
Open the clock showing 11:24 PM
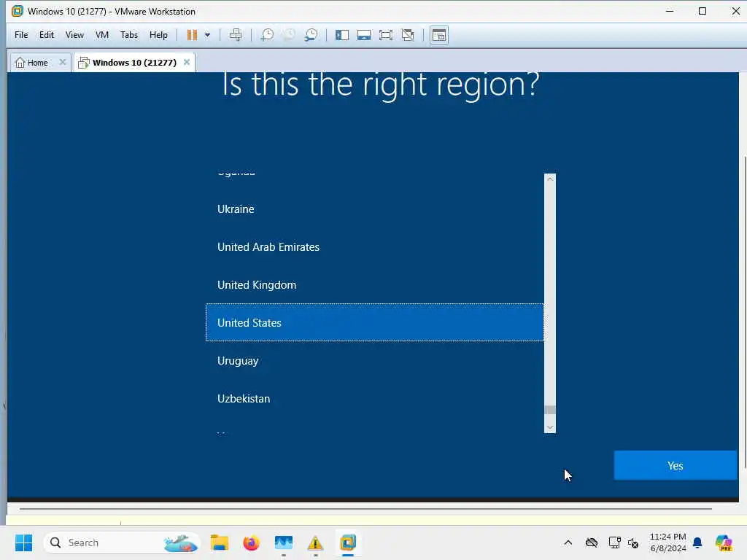(668, 542)
